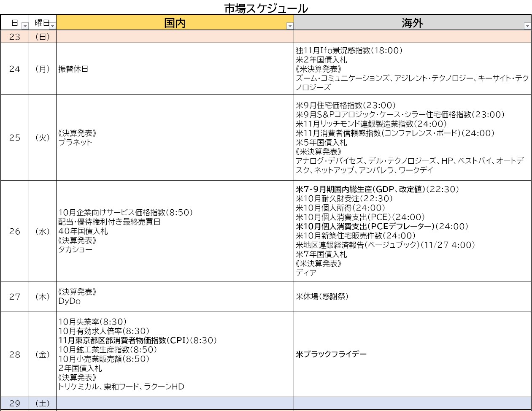The image size is (532, 411).
Task: Click the 米ブラックフライデー cell
Action: click(412, 354)
